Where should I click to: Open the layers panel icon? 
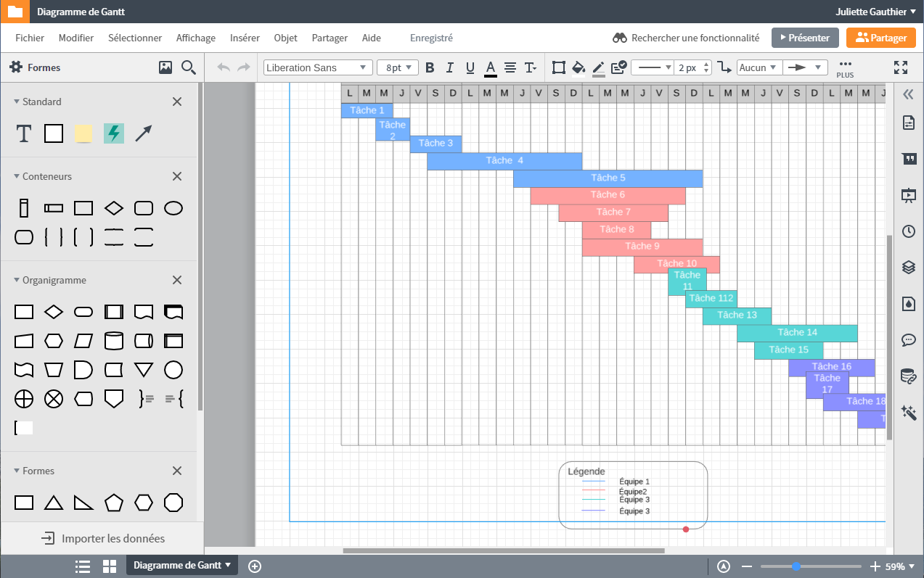click(908, 267)
